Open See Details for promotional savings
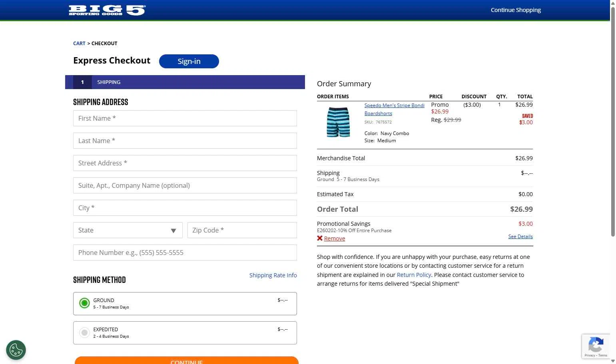This screenshot has width=616, height=364. 520,237
